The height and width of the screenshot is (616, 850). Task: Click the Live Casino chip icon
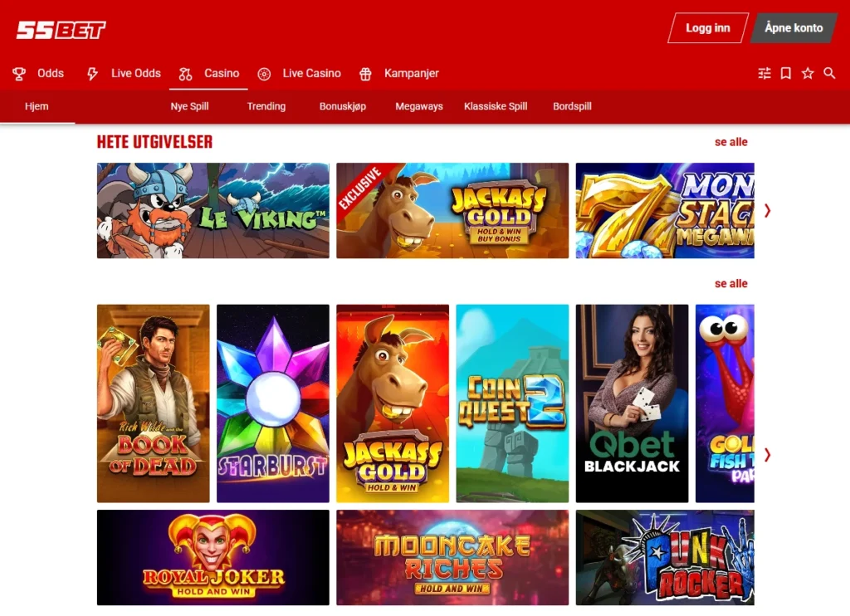pos(264,74)
